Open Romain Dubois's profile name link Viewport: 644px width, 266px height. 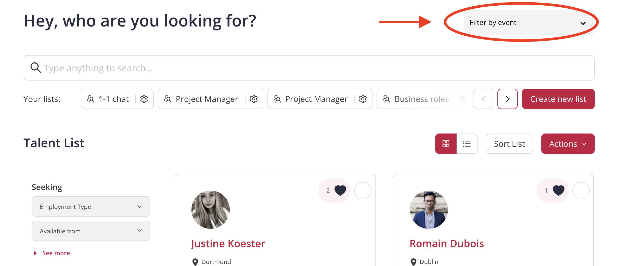447,244
